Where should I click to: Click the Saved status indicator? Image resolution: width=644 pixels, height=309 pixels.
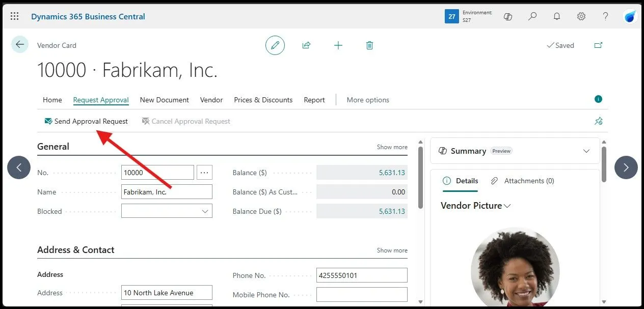click(x=560, y=45)
